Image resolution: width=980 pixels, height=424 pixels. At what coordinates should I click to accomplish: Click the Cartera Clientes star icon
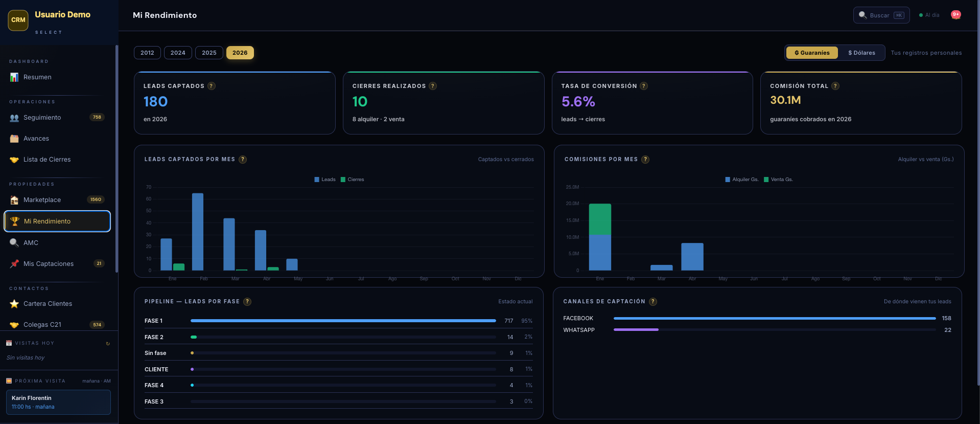pos(14,304)
